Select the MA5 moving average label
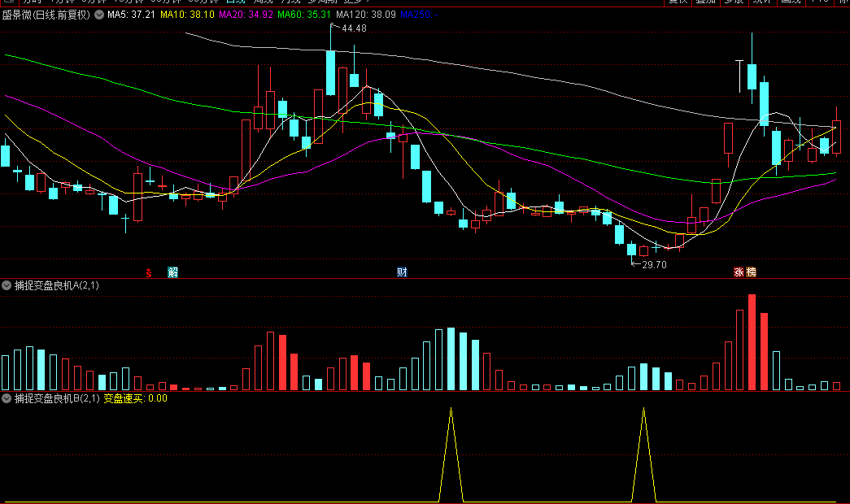This screenshot has width=850, height=504. click(x=131, y=15)
